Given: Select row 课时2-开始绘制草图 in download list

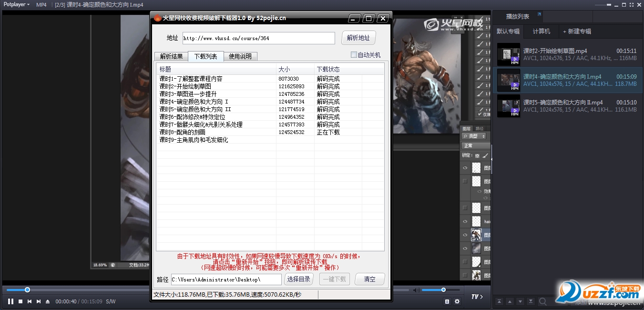Looking at the screenshot, I should pos(270,86).
